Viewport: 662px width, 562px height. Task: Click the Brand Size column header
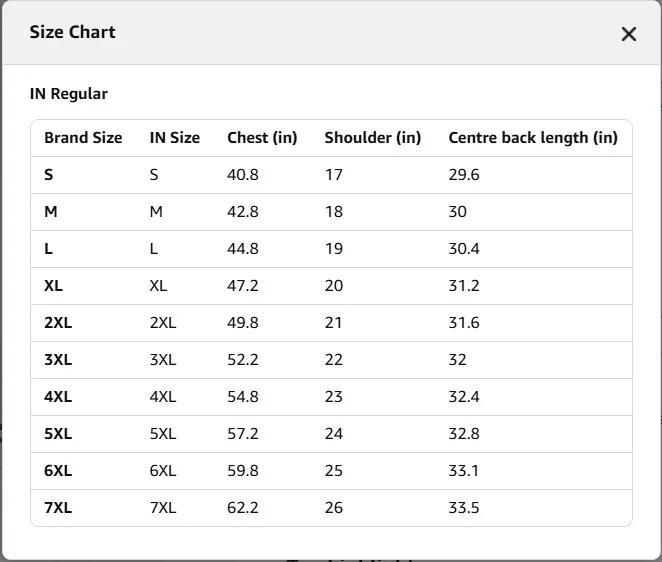[83, 138]
